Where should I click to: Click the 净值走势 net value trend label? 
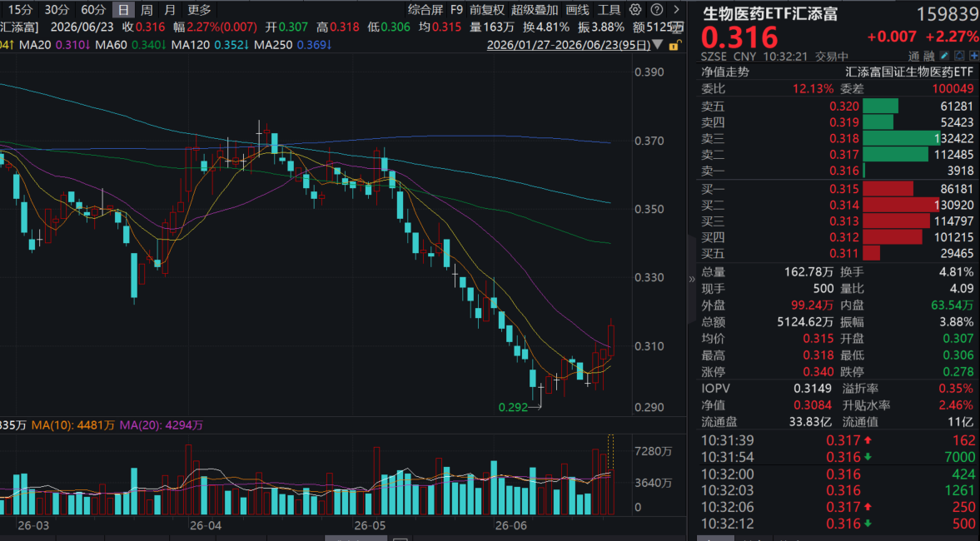tap(725, 72)
